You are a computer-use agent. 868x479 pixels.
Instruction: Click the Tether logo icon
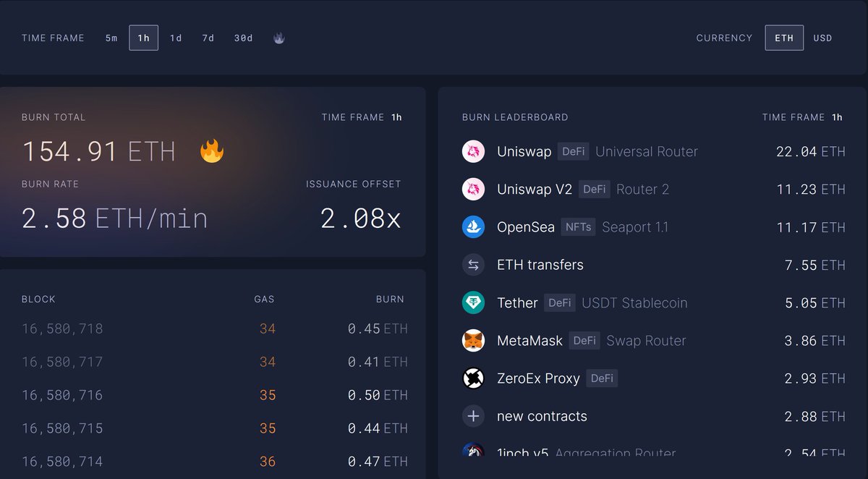473,302
